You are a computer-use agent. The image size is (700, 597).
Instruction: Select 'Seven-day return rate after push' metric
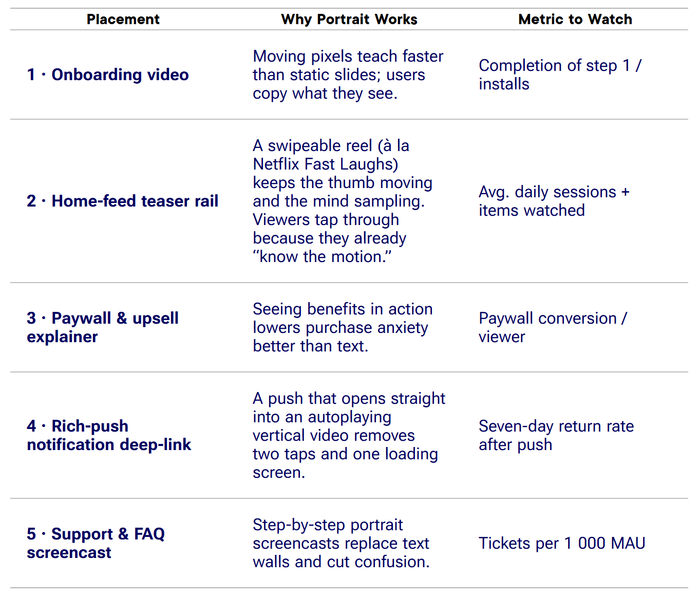pos(556,435)
